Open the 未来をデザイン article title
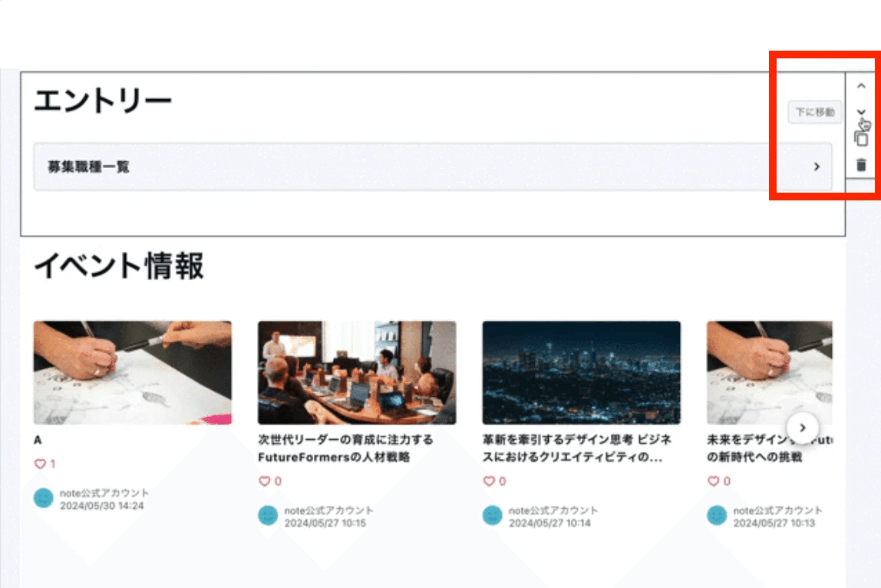881x588 pixels. pyautogui.click(x=769, y=448)
